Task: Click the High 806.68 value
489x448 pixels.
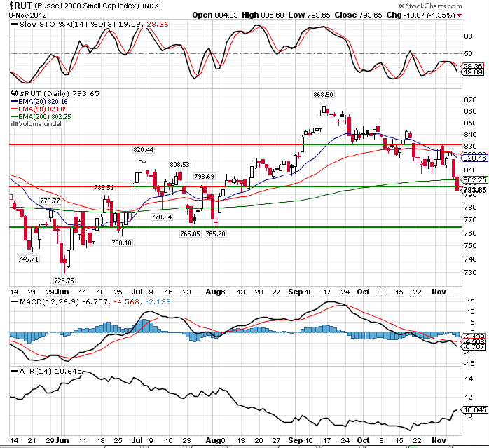Action: click(263, 15)
